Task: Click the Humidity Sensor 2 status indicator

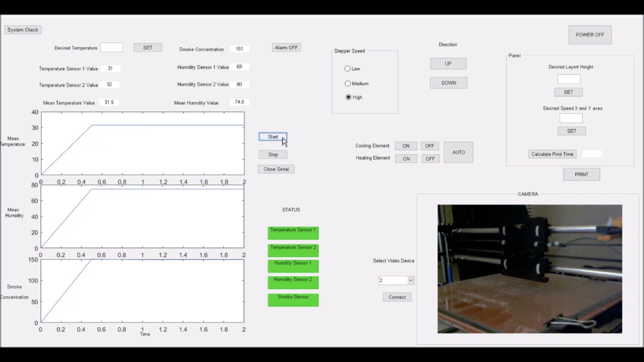Action: (293, 282)
